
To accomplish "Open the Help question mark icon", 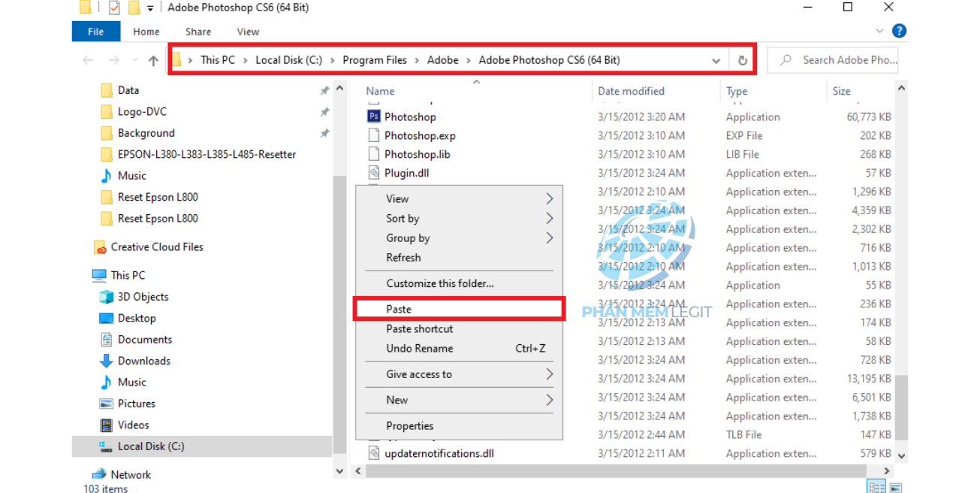I will (x=899, y=32).
